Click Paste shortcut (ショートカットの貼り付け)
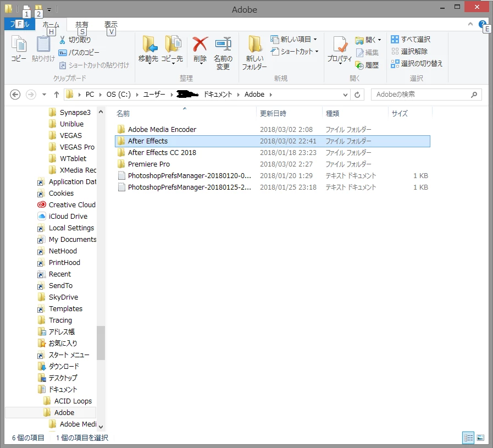Viewport: 493px width, 448px height. (x=94, y=65)
